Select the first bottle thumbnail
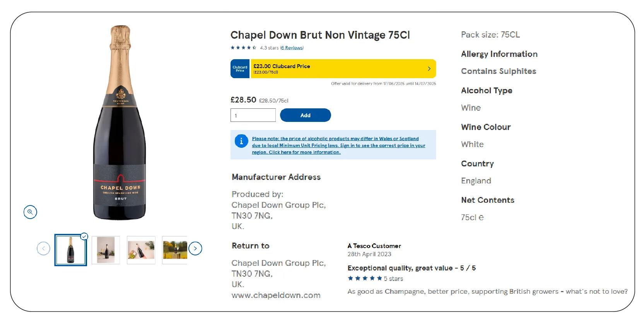 (71, 250)
